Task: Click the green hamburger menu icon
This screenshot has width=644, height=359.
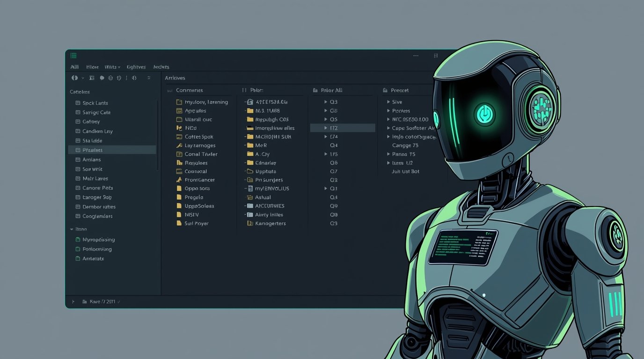Action: point(73,56)
